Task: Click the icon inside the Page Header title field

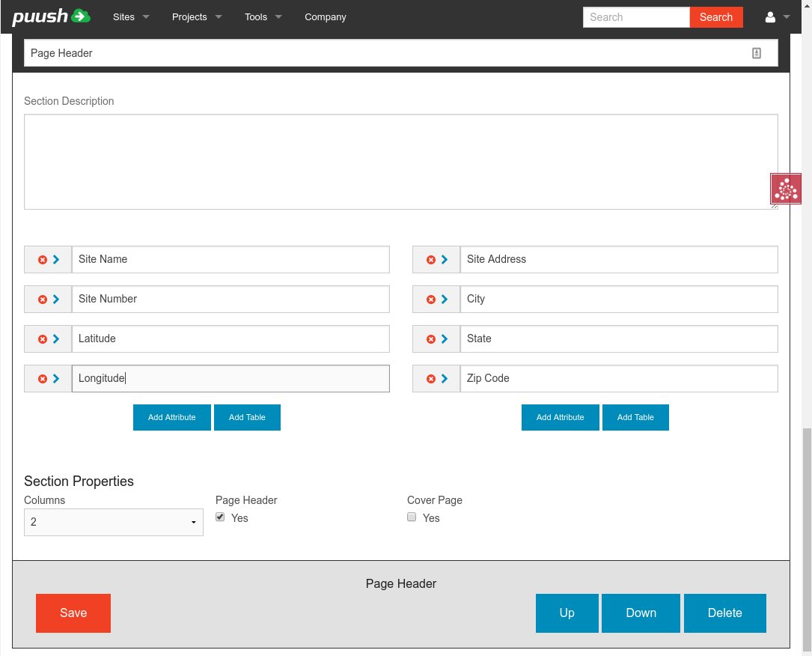Action: [x=757, y=53]
